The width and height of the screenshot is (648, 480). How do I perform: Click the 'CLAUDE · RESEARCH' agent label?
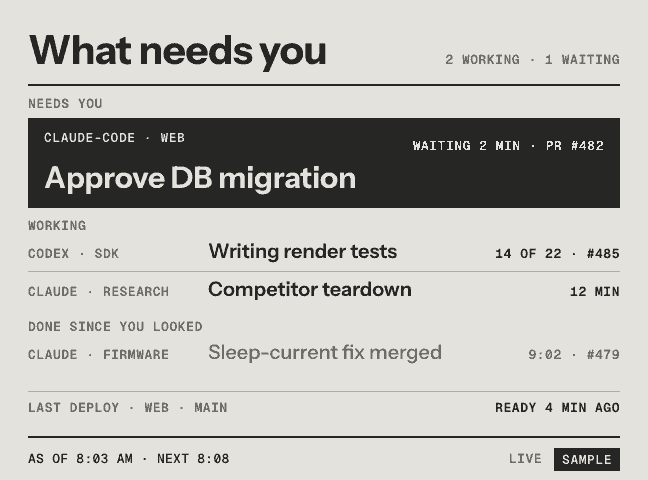[x=98, y=291]
